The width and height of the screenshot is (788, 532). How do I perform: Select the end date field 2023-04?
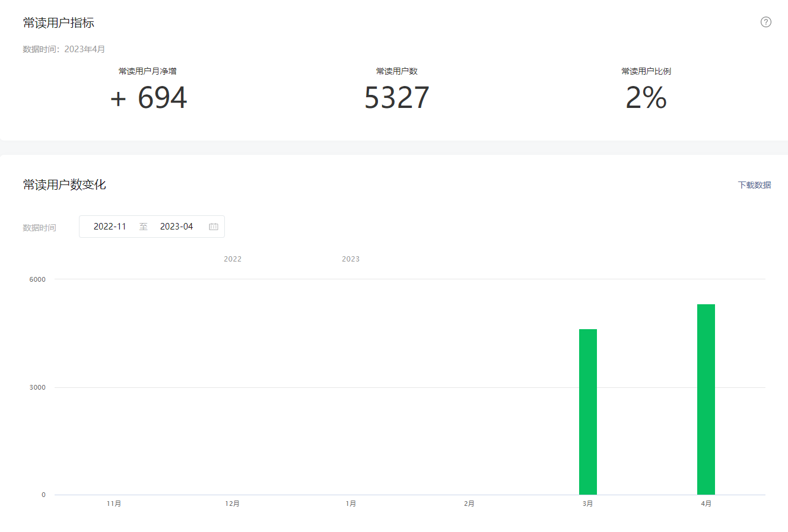click(x=176, y=227)
